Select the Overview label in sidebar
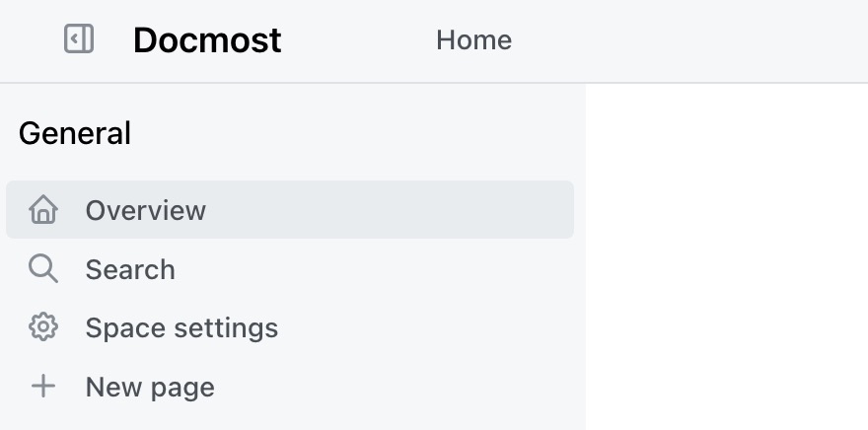The image size is (868, 430). pos(146,210)
